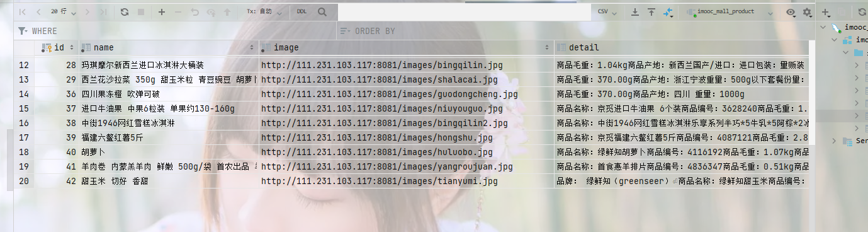Select name cell 胡萝卜

[169, 152]
